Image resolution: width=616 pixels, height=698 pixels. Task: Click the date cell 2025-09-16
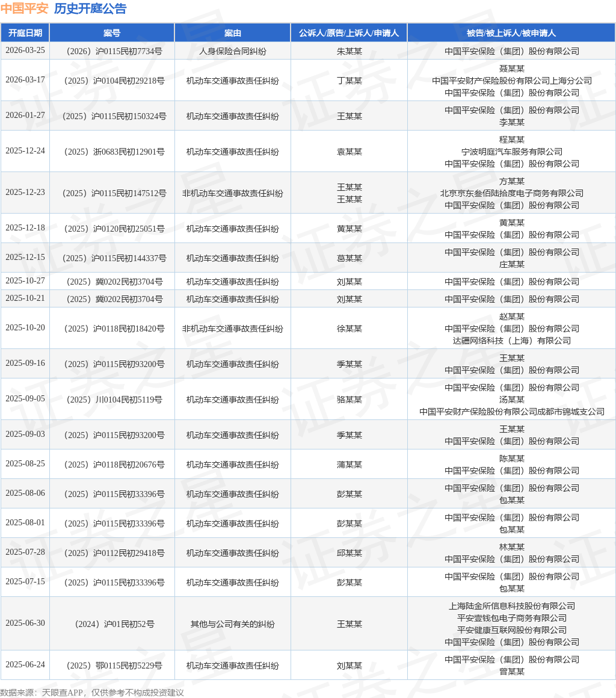tap(25, 363)
